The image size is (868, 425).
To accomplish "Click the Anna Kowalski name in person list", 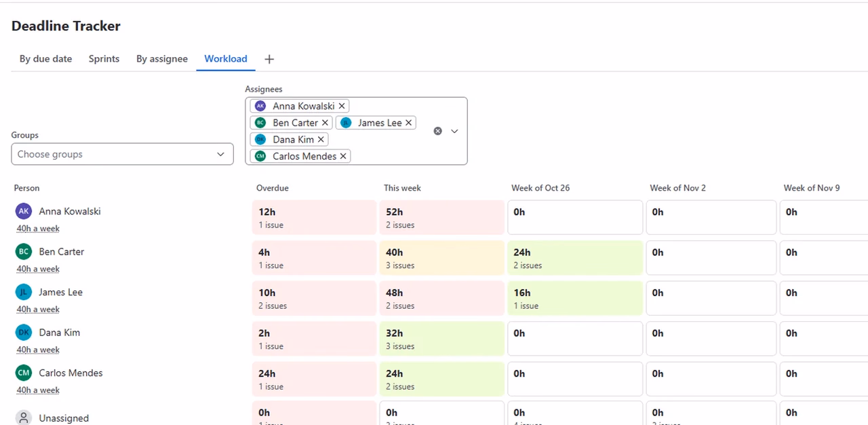I will point(70,211).
